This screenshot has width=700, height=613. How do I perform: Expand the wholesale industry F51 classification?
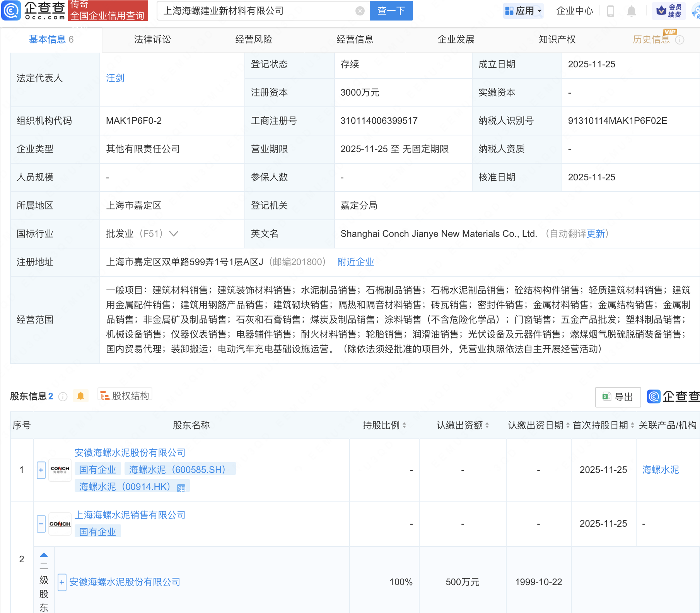[x=174, y=234]
